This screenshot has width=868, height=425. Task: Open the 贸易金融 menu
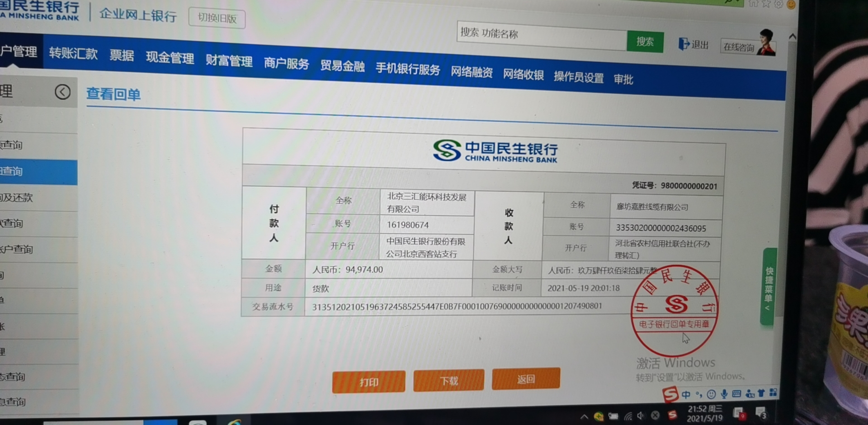pyautogui.click(x=342, y=66)
